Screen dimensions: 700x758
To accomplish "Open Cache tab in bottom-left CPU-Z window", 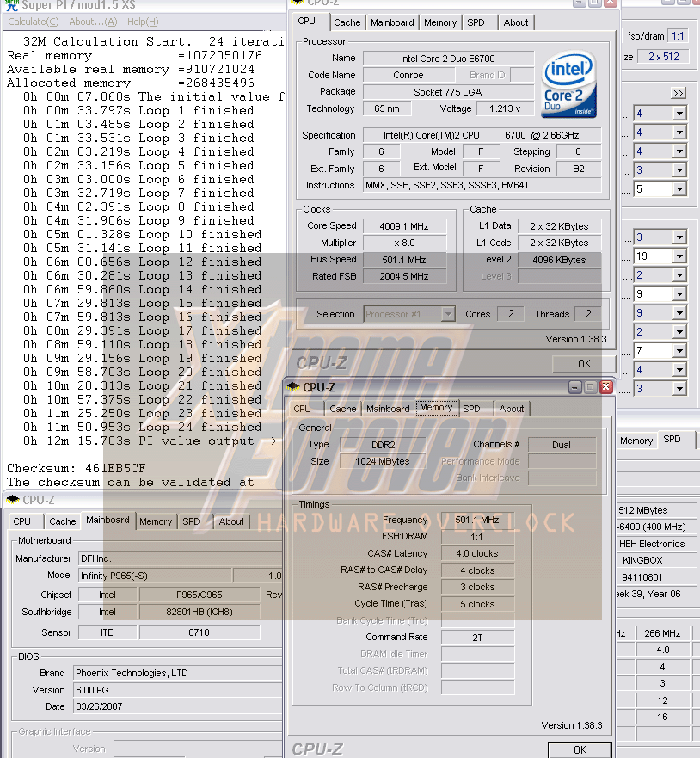I will [62, 521].
